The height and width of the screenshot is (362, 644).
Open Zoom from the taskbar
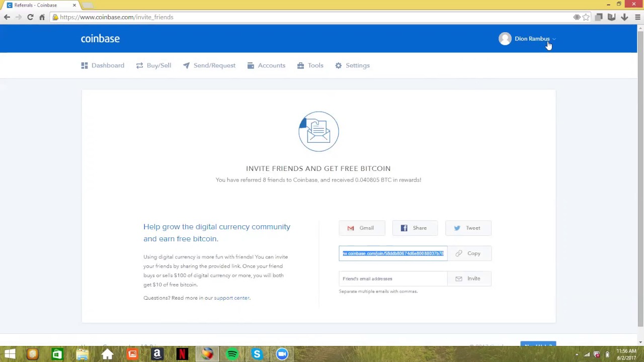(282, 354)
